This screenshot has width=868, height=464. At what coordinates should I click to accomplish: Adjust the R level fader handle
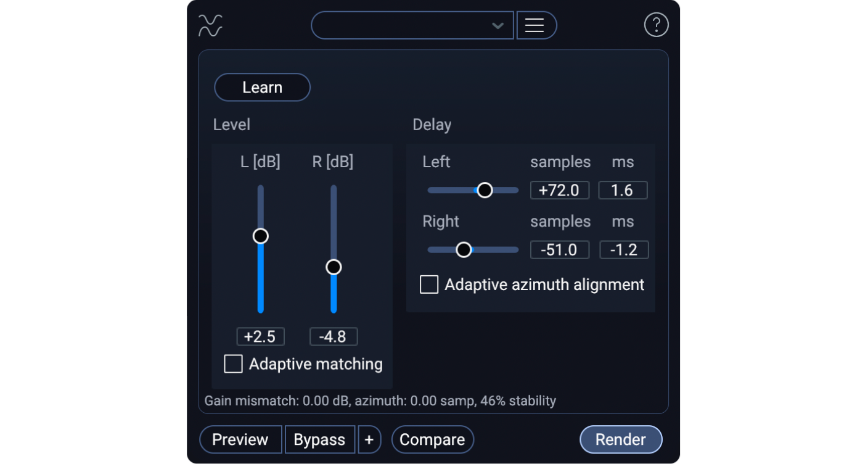coord(334,267)
